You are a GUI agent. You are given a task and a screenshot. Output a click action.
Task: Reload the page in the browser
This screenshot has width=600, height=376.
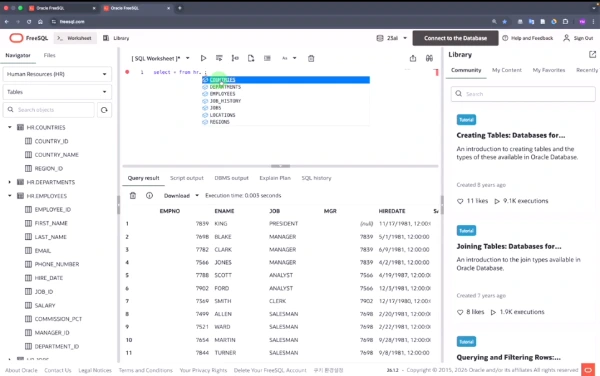point(29,22)
